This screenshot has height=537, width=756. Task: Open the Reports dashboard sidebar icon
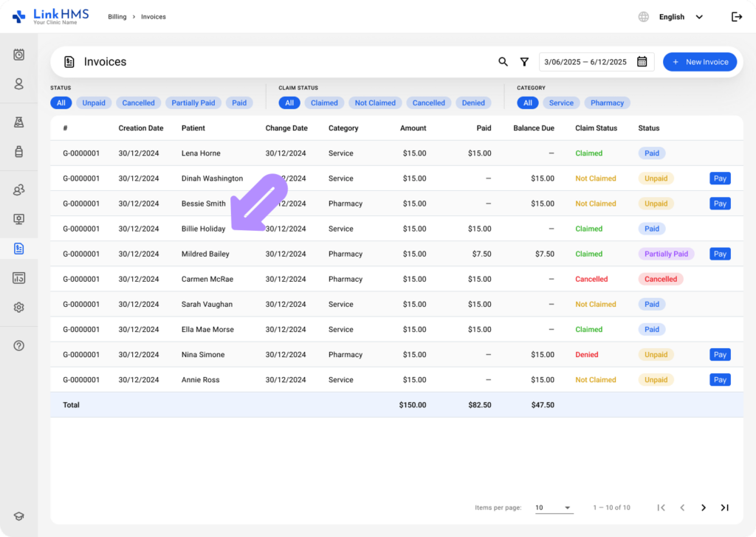[18, 278]
